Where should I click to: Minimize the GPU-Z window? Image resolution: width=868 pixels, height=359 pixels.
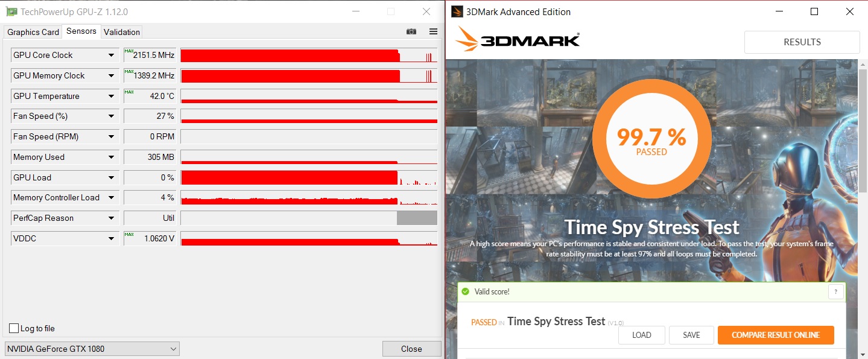click(356, 11)
